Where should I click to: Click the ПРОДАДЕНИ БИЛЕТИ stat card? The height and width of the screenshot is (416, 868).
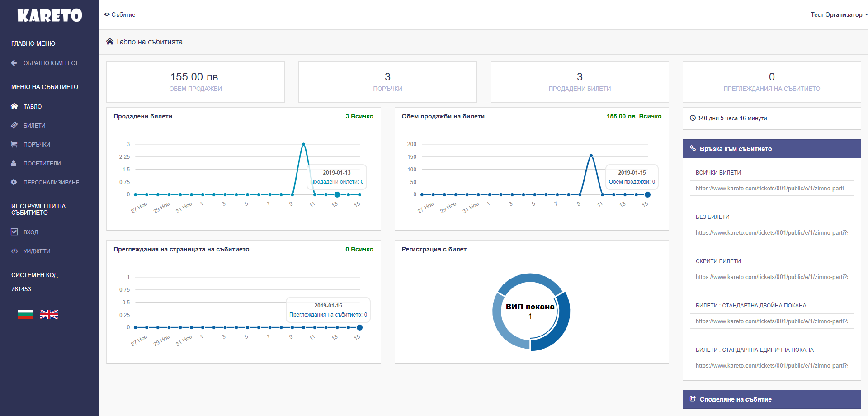[580, 82]
